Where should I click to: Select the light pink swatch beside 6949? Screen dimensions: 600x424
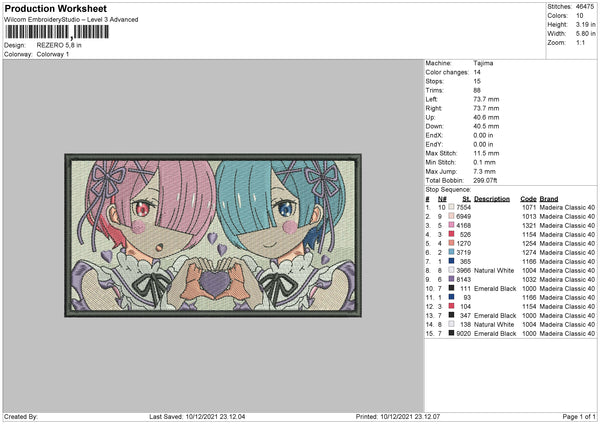click(452, 216)
